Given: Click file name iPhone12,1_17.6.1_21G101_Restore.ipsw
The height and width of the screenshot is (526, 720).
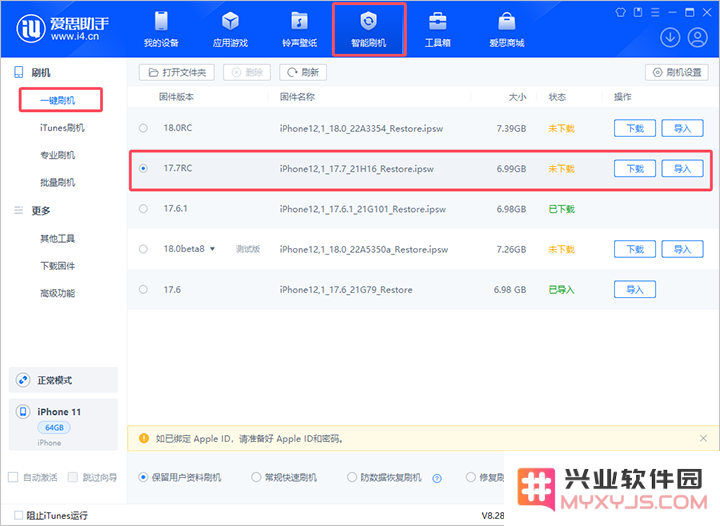Looking at the screenshot, I should point(363,209).
